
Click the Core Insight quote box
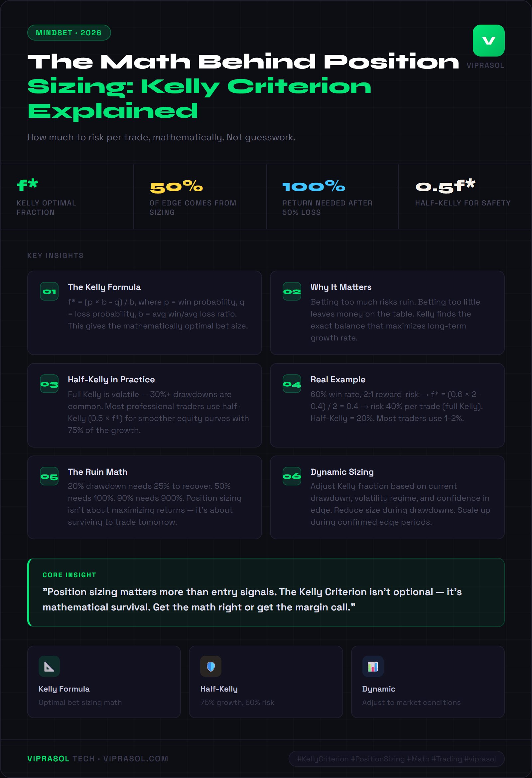pos(266,592)
